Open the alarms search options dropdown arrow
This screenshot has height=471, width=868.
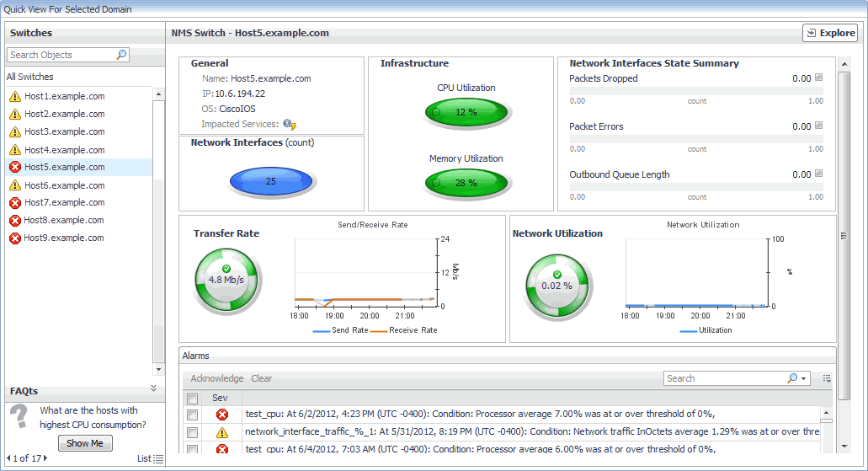click(804, 378)
